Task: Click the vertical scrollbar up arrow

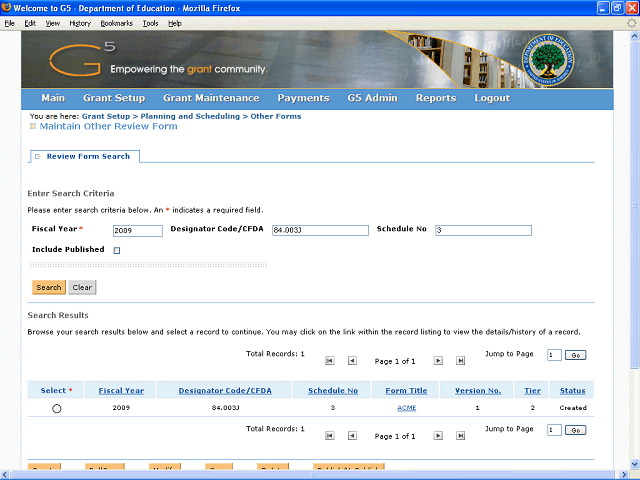Action: [x=635, y=36]
